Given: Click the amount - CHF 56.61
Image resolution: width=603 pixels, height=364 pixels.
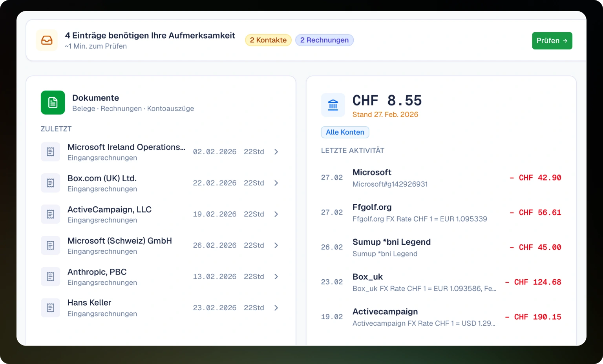Looking at the screenshot, I should point(535,213).
